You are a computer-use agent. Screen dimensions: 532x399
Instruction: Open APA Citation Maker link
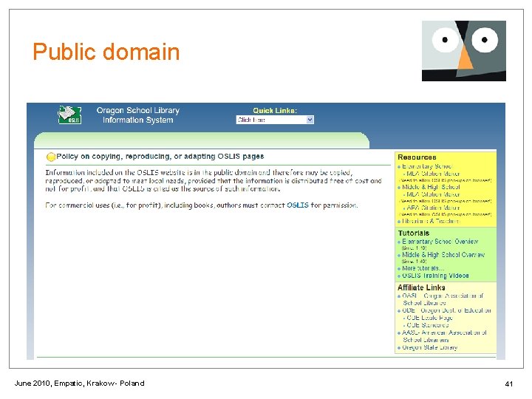433,208
